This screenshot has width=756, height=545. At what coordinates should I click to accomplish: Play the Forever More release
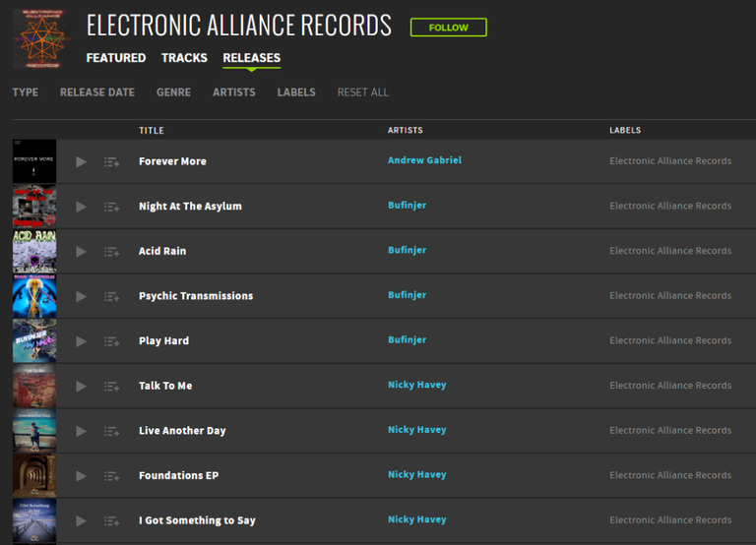(x=81, y=162)
